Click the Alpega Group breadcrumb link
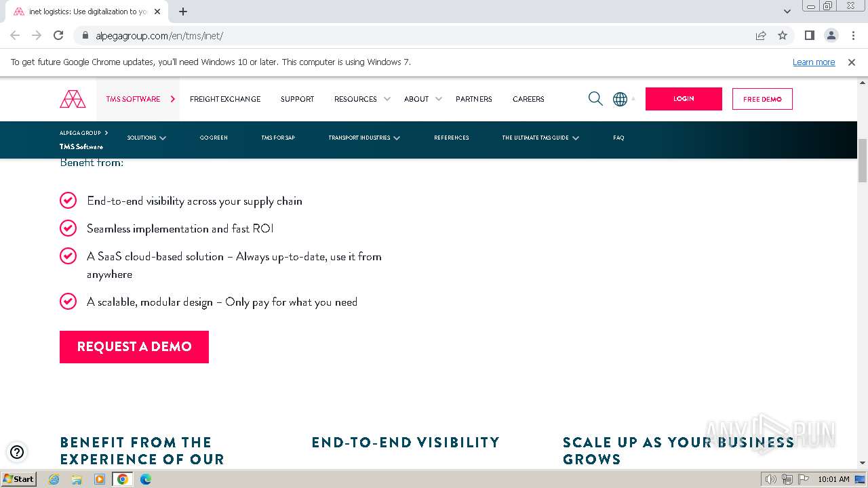 (80, 133)
